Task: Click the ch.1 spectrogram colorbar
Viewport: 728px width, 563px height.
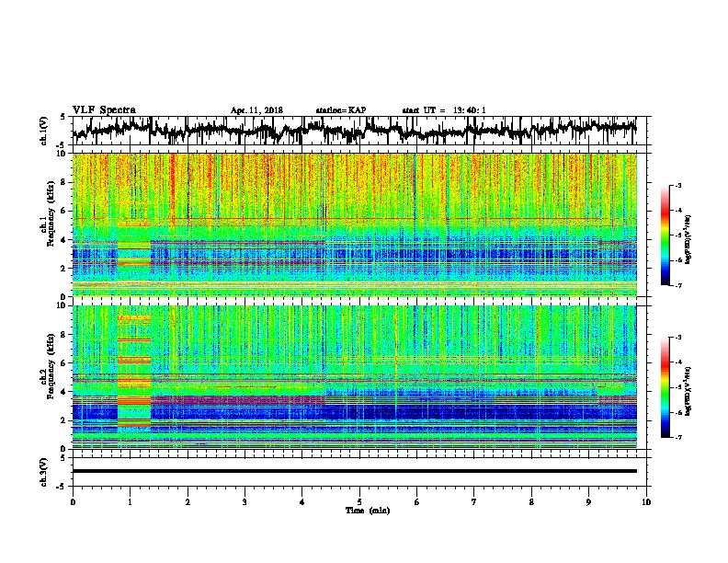Action: coord(665,236)
